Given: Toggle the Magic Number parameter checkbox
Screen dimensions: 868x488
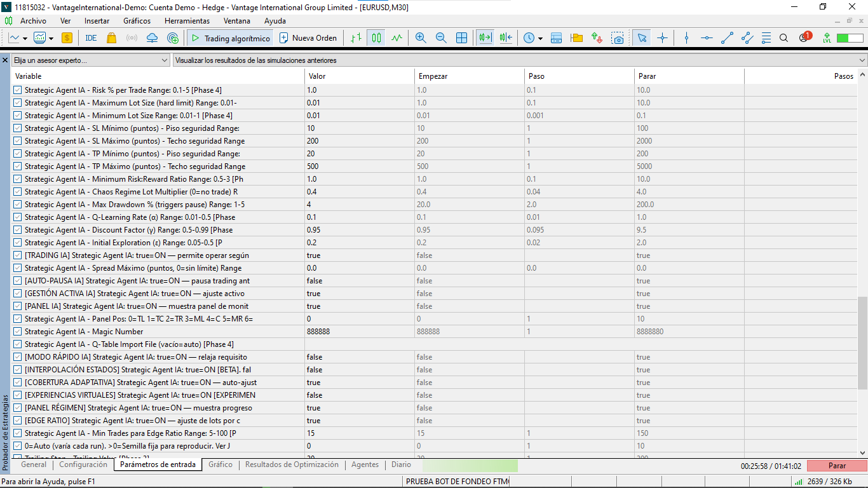Looking at the screenshot, I should click(x=18, y=332).
